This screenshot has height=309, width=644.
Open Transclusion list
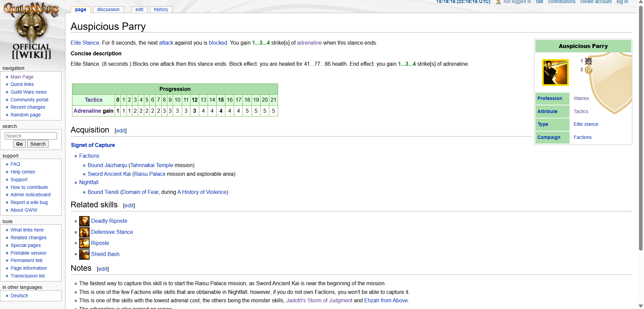click(x=28, y=276)
